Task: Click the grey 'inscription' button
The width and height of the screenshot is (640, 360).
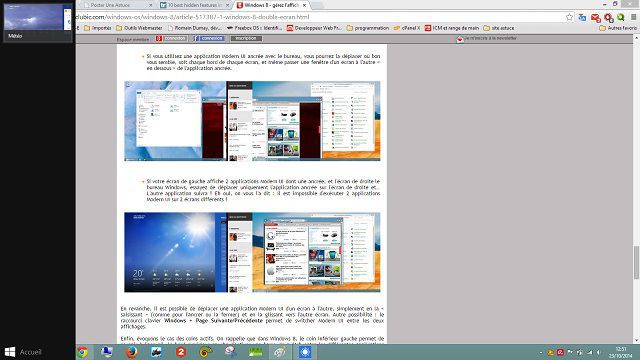Action: tap(246, 38)
